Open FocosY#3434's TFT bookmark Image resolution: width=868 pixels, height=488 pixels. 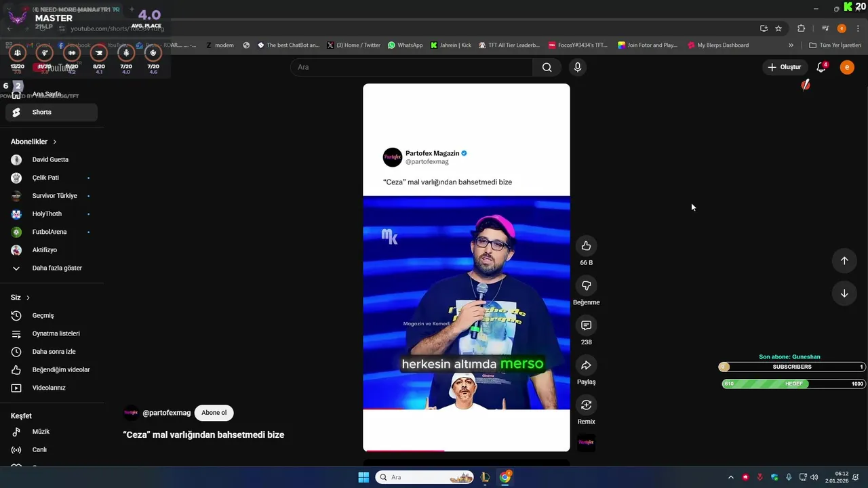click(x=578, y=45)
